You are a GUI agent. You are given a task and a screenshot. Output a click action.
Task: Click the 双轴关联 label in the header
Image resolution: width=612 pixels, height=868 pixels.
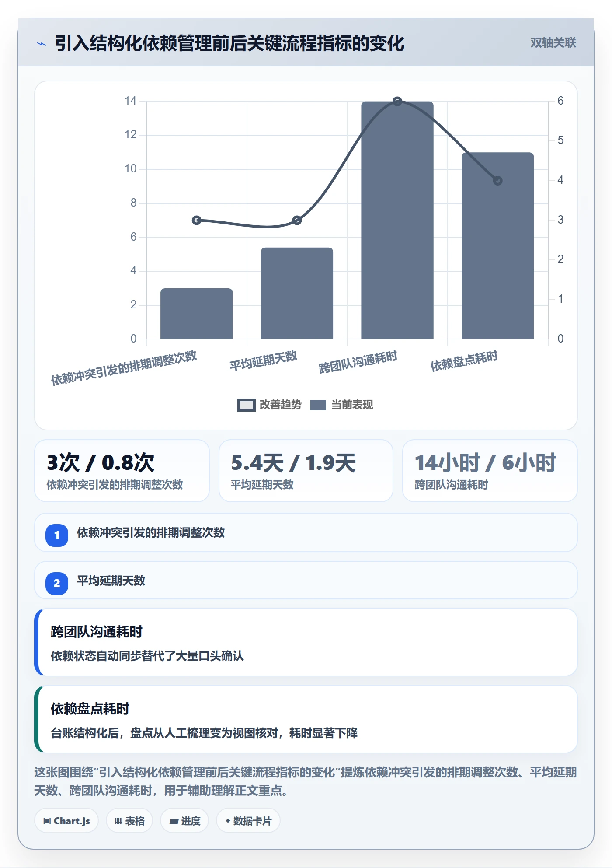(553, 43)
